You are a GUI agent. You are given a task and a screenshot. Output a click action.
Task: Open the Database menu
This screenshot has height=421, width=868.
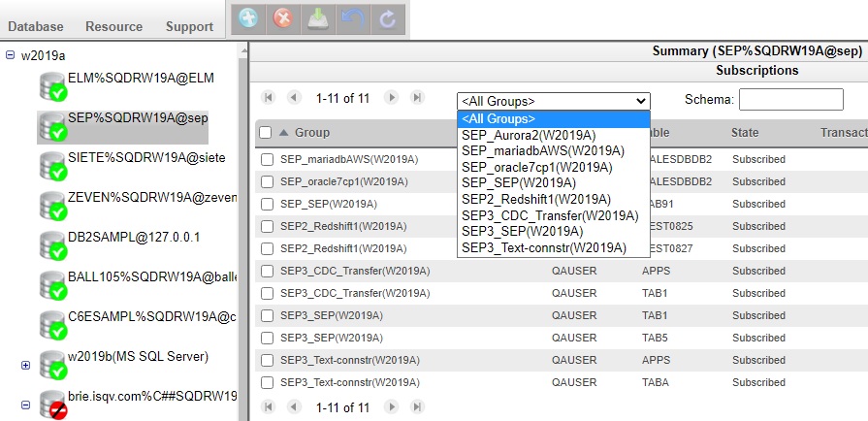click(x=37, y=27)
